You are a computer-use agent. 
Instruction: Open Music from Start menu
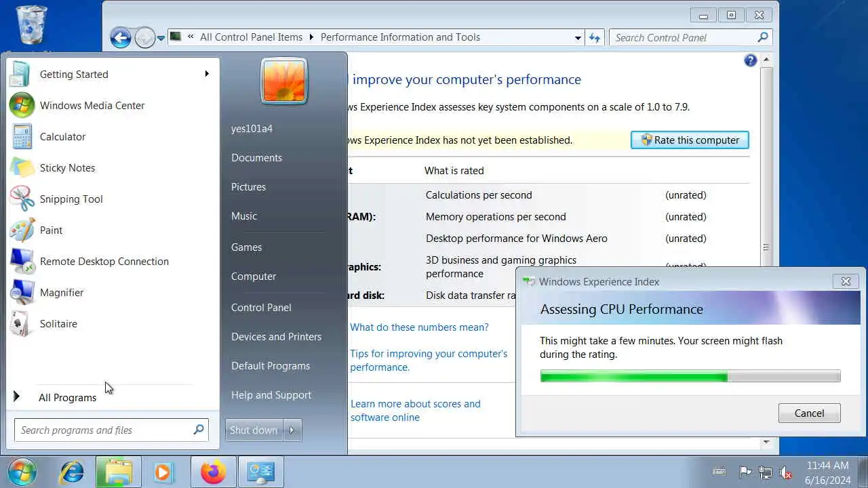pos(244,216)
